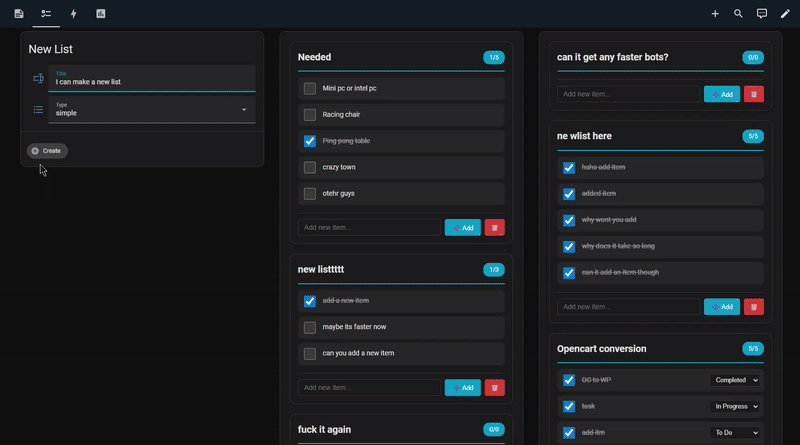This screenshot has width=800, height=445.
Task: Check the 'otehr guys' item
Action: click(310, 193)
